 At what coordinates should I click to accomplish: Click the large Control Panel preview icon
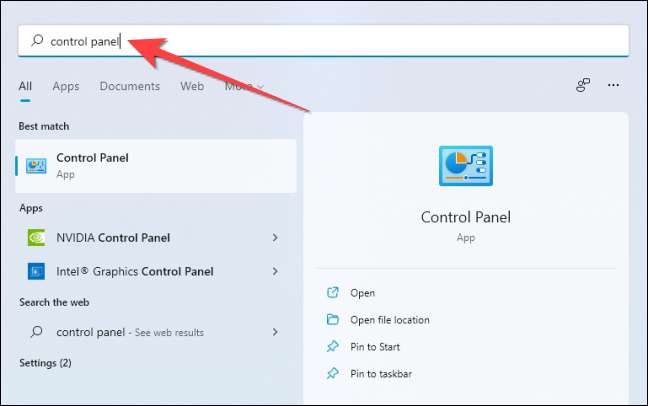(466, 166)
